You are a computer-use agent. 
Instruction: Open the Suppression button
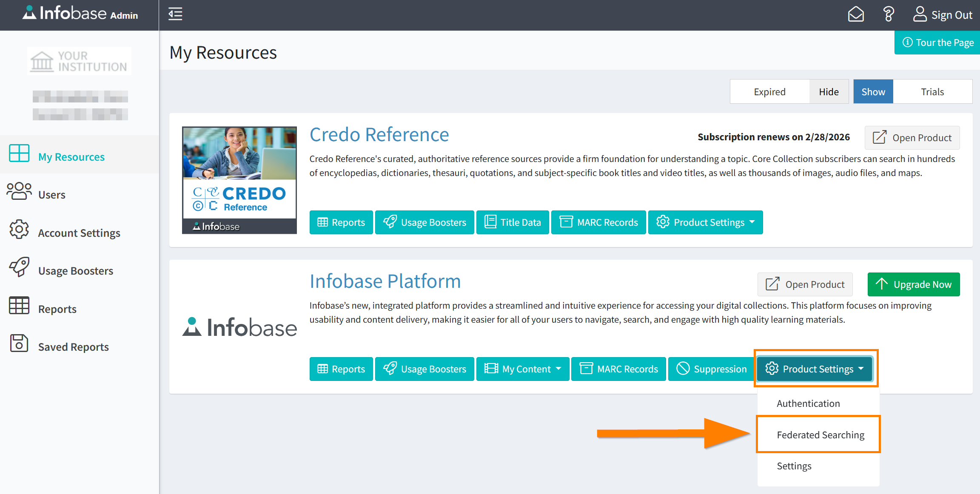712,369
